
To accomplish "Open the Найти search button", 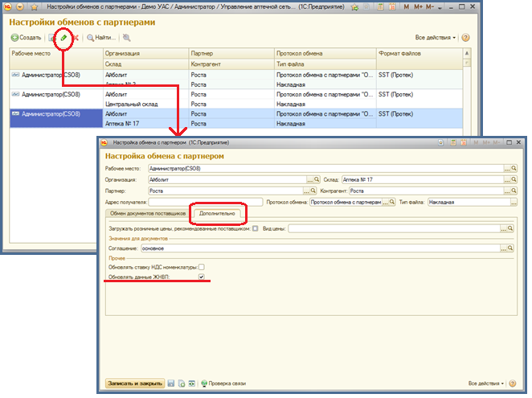I will point(101,38).
